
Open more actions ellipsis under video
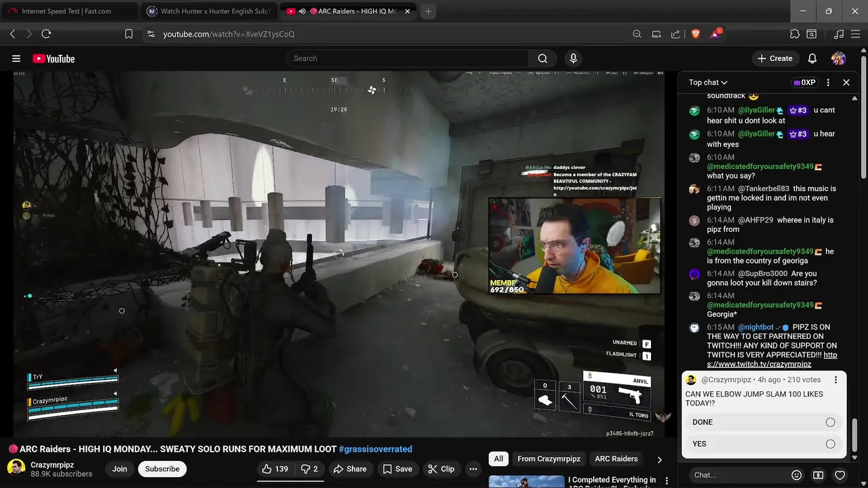pos(473,469)
